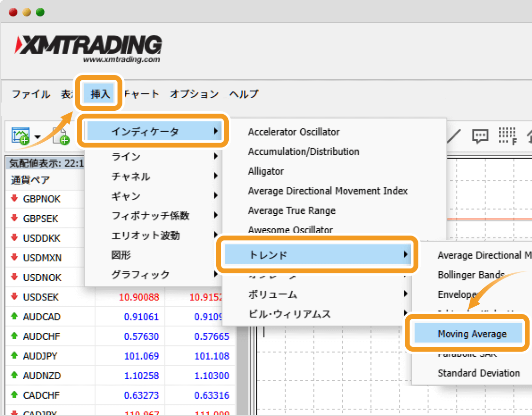Click AUDNZD bid price 1.10258
532x416 pixels.
click(x=141, y=376)
